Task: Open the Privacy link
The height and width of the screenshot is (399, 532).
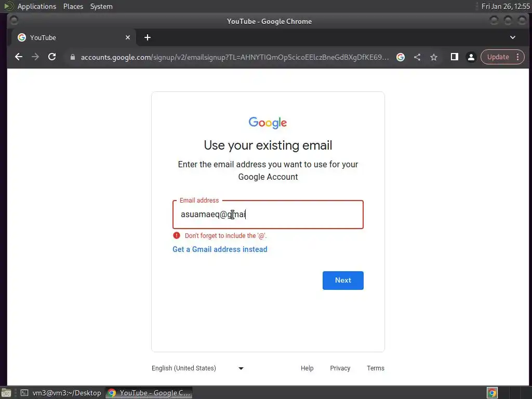Action: pos(340,368)
